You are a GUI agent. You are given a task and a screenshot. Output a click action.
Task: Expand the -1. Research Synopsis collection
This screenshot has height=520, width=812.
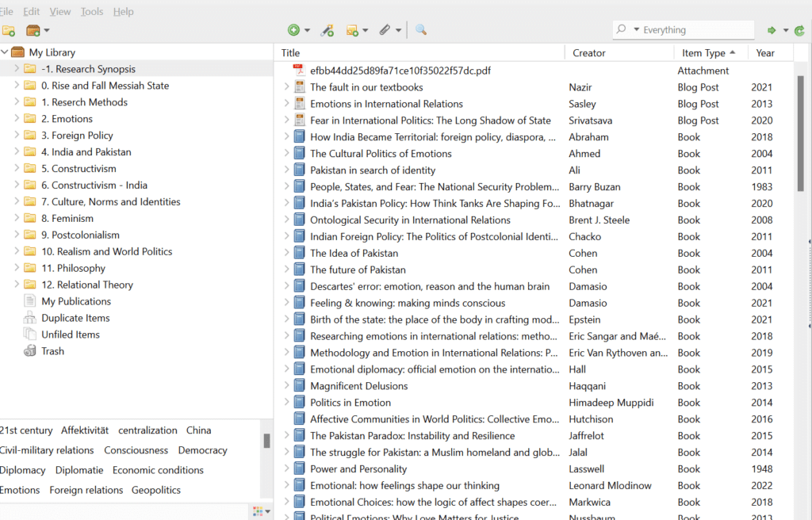click(x=17, y=68)
